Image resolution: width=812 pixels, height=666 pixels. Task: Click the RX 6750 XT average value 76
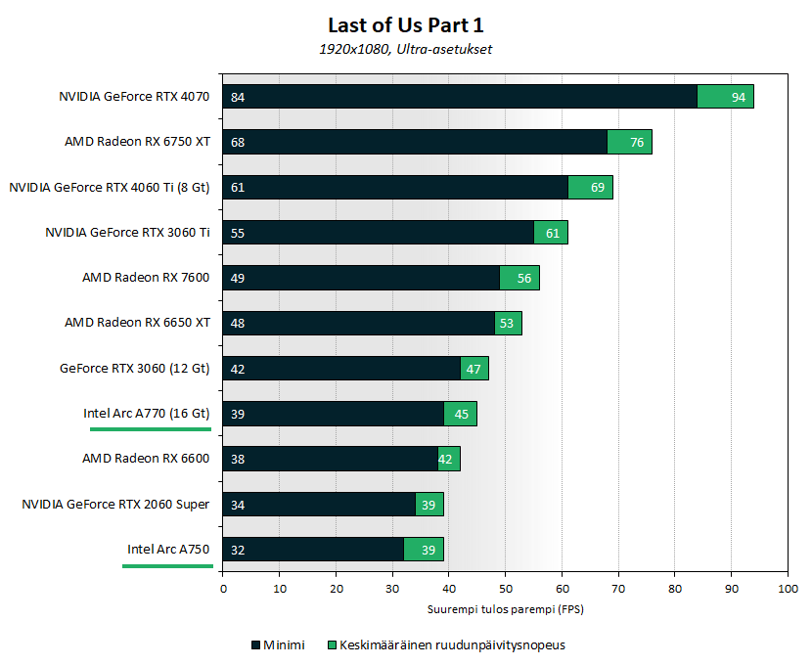click(637, 143)
